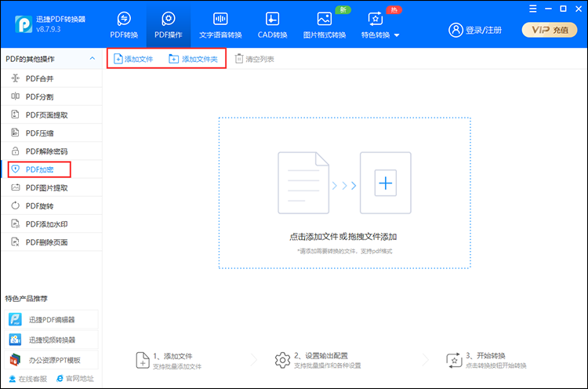The image size is (588, 389).
Task: Click the 迅捷PDF编辑器 product icon
Action: click(x=15, y=320)
